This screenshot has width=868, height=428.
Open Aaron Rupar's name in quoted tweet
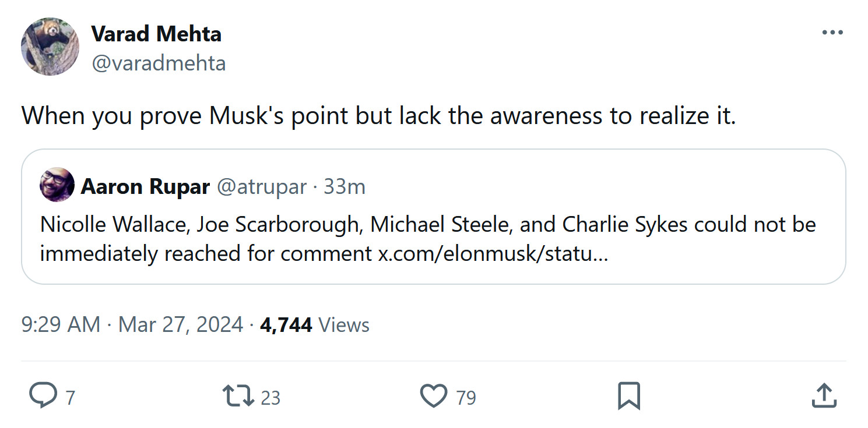(145, 186)
